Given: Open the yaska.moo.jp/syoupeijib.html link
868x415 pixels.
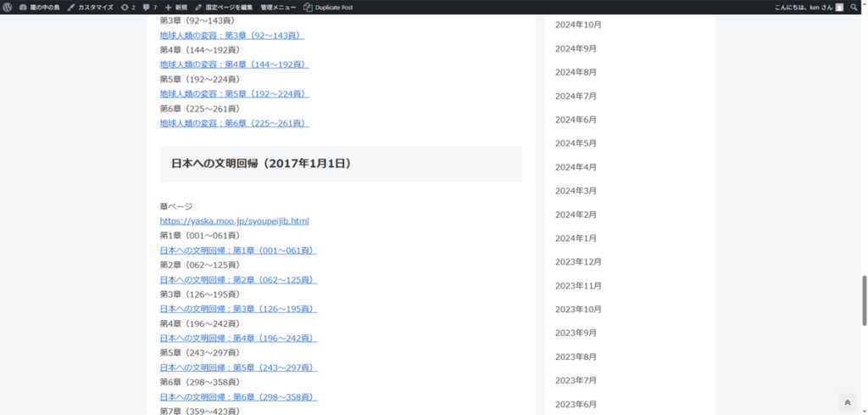Looking at the screenshot, I should (x=234, y=221).
